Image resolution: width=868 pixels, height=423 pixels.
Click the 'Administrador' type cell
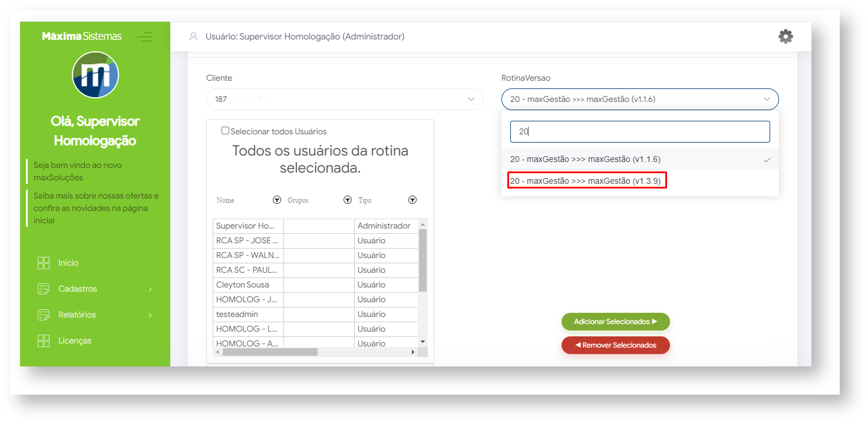pos(387,226)
